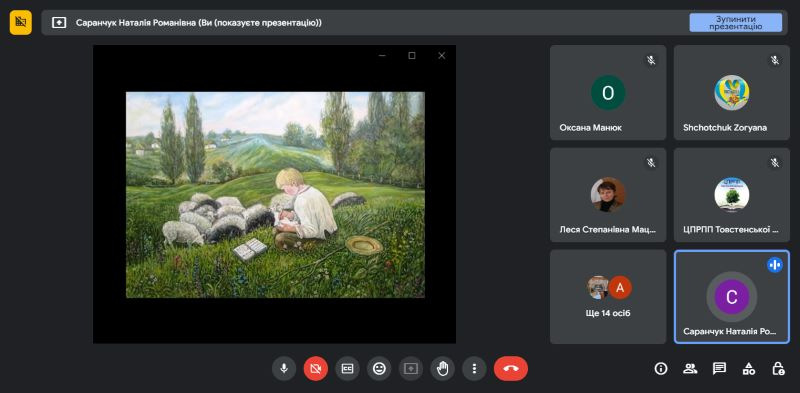The image size is (800, 393).
Task: Click the photo avatar of Леся Степанівна
Action: [608, 194]
